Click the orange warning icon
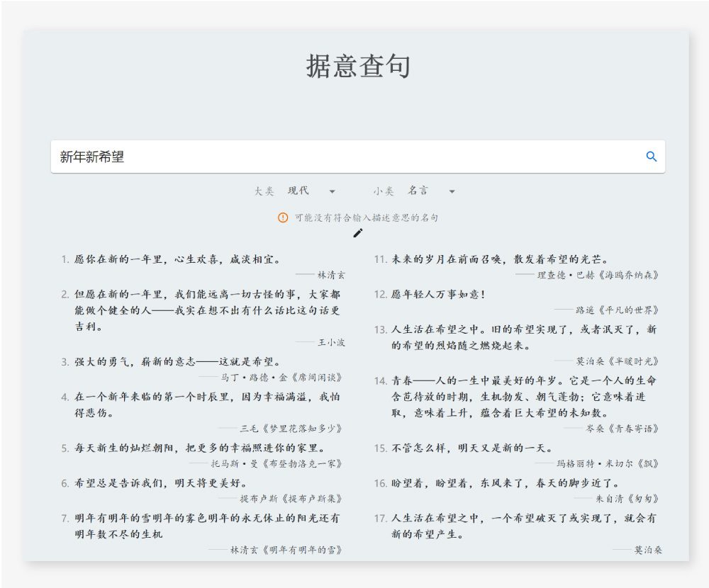Screen dimensions: 709x588 coord(283,217)
